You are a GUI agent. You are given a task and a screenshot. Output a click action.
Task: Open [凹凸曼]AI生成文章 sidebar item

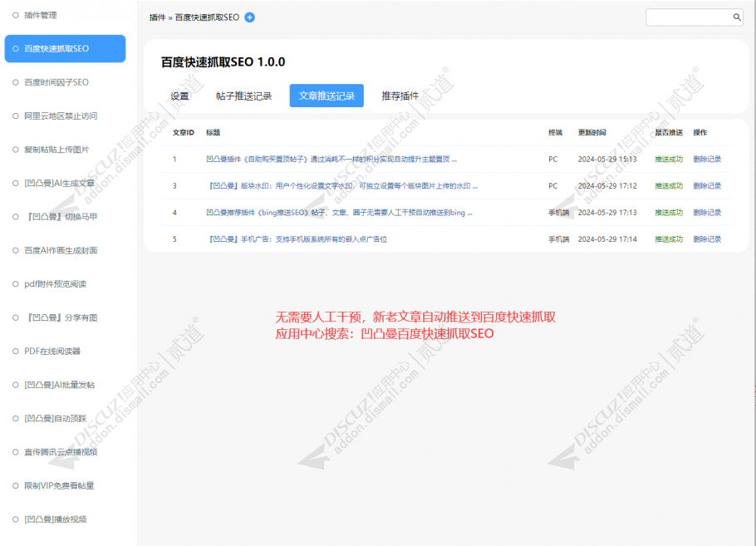59,184
